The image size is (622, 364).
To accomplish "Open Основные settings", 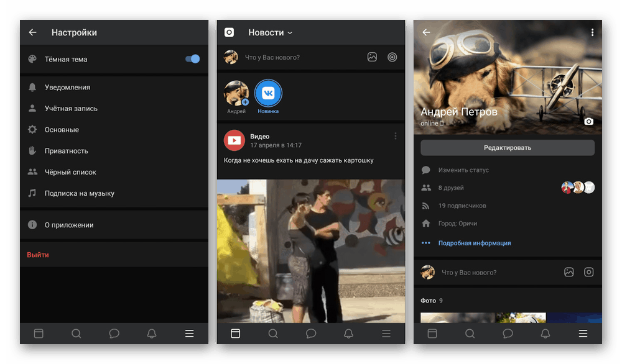I will pos(114,130).
